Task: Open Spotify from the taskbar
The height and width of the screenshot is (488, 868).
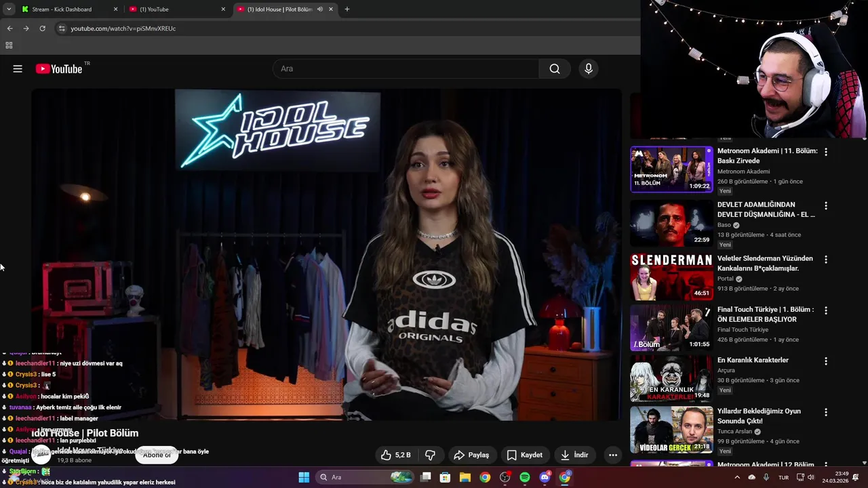Action: pyautogui.click(x=524, y=477)
